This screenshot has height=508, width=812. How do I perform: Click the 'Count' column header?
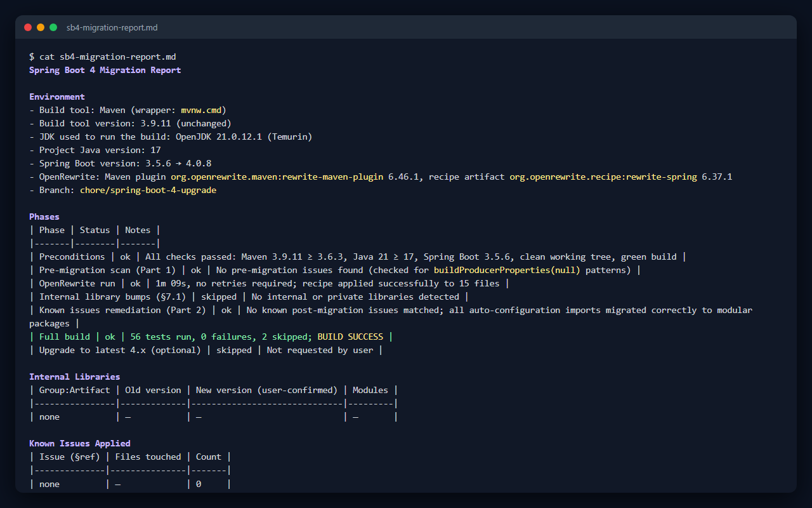click(x=209, y=457)
